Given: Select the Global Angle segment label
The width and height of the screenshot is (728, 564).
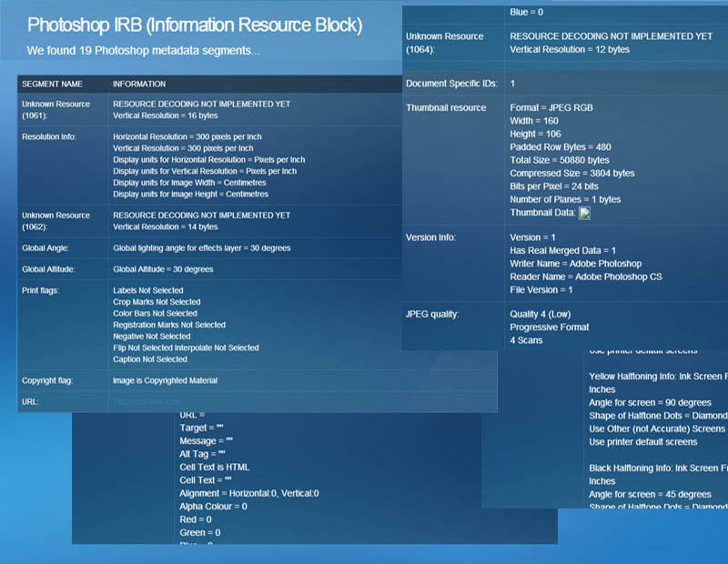Looking at the screenshot, I should [45, 247].
